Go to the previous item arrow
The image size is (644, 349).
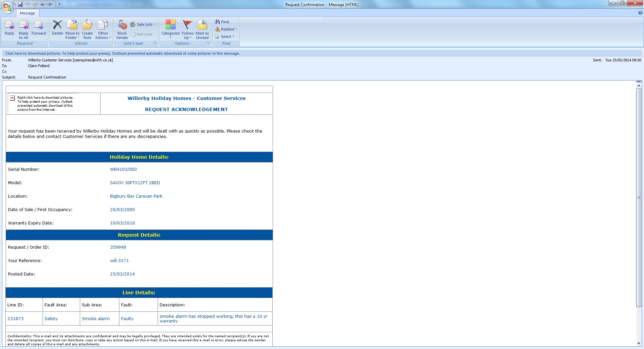coord(42,4)
